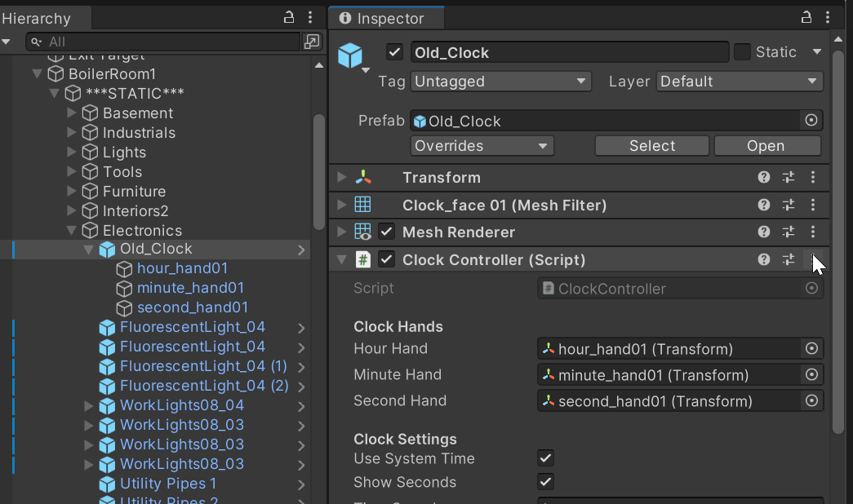Screen dimensions: 853x504
Task: Select minute_hand01 in the Hierarchy
Action: coord(190,288)
